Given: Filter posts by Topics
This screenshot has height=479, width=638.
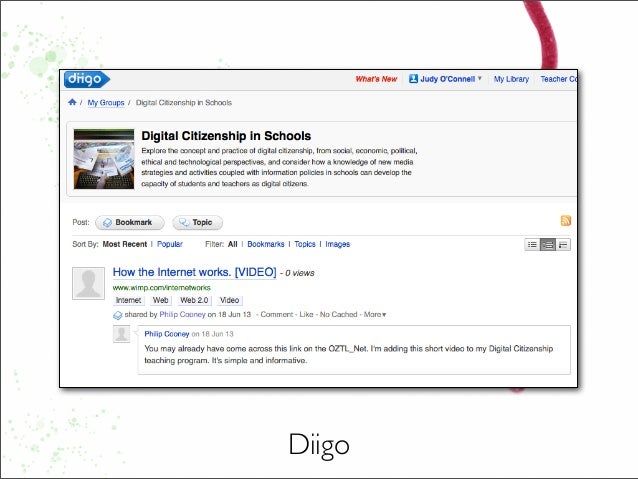Looking at the screenshot, I should click(x=305, y=244).
